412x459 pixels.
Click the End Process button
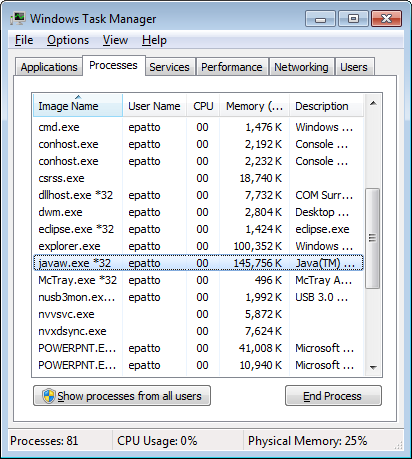click(333, 396)
